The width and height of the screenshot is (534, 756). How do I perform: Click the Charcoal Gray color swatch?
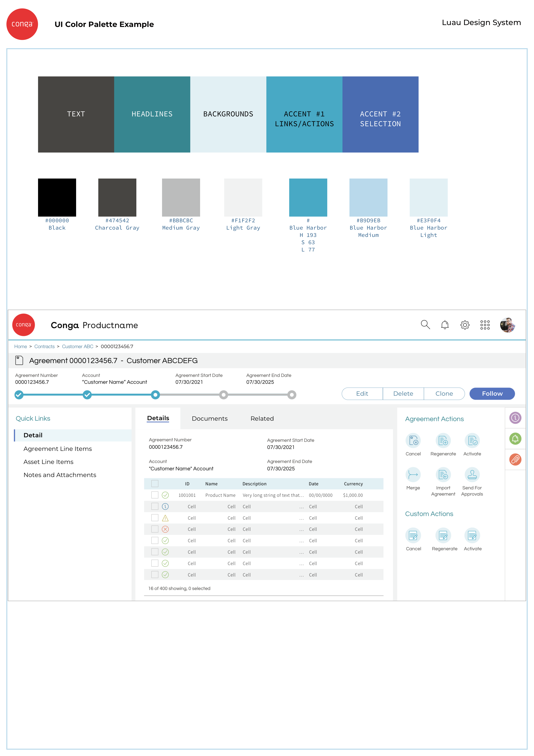(x=117, y=197)
